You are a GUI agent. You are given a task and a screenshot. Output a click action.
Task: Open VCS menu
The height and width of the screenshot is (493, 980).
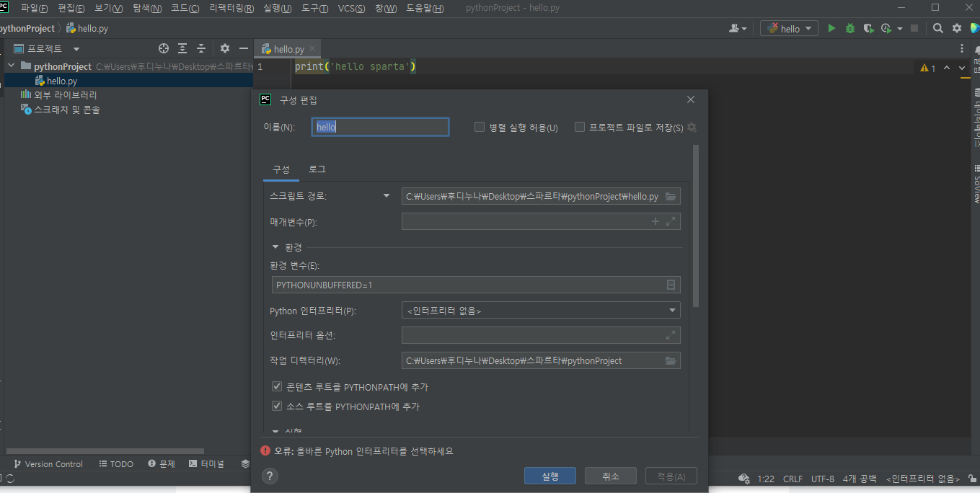point(351,8)
